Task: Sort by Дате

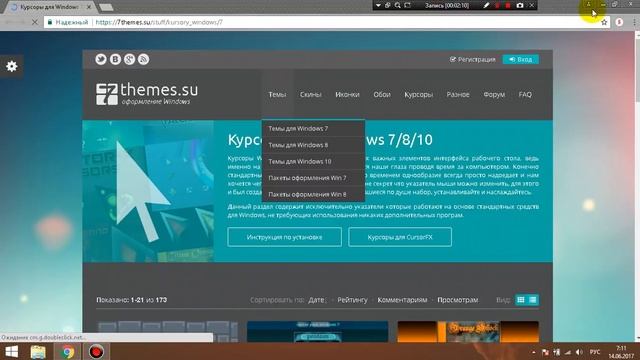Action: click(316, 300)
